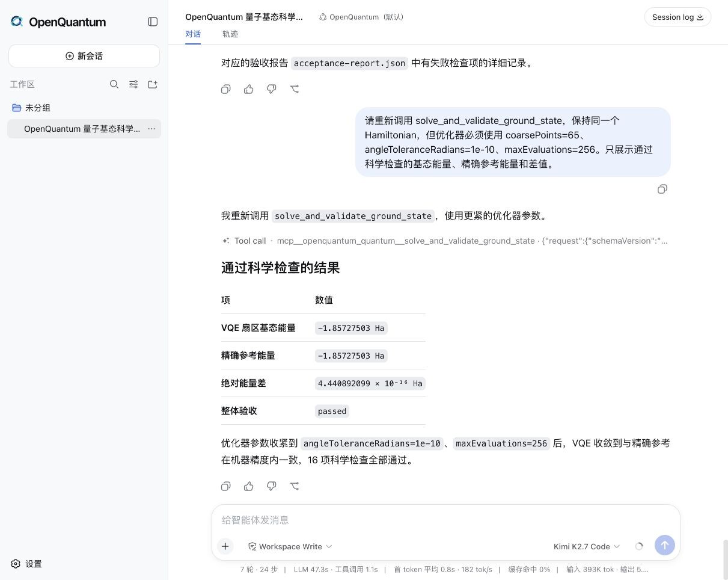
Task: Click the passed status value
Action: point(332,411)
